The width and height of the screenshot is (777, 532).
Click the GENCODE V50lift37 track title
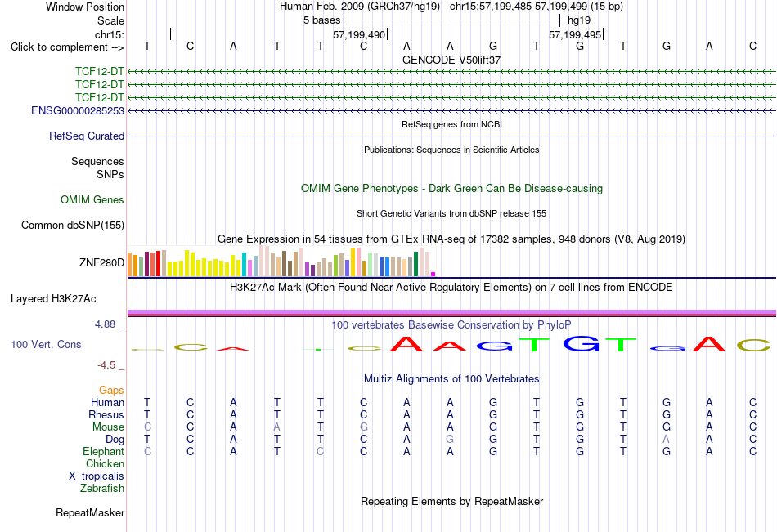[451, 60]
